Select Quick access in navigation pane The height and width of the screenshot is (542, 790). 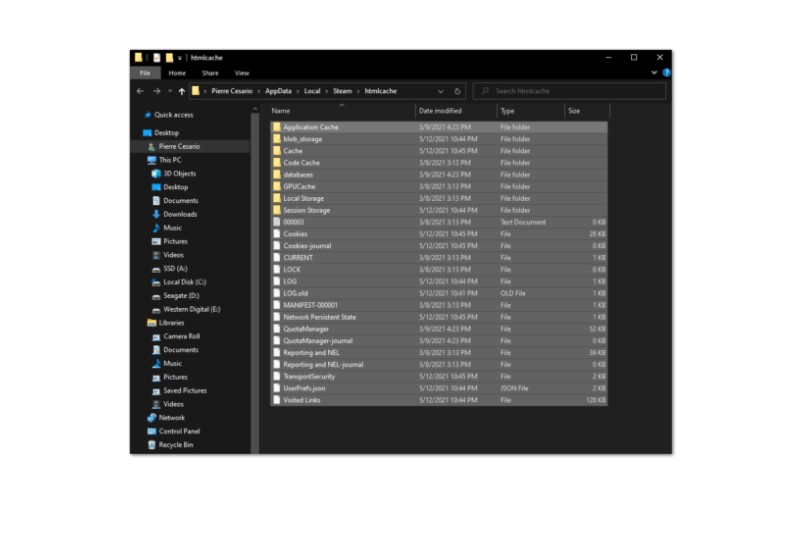tap(173, 115)
